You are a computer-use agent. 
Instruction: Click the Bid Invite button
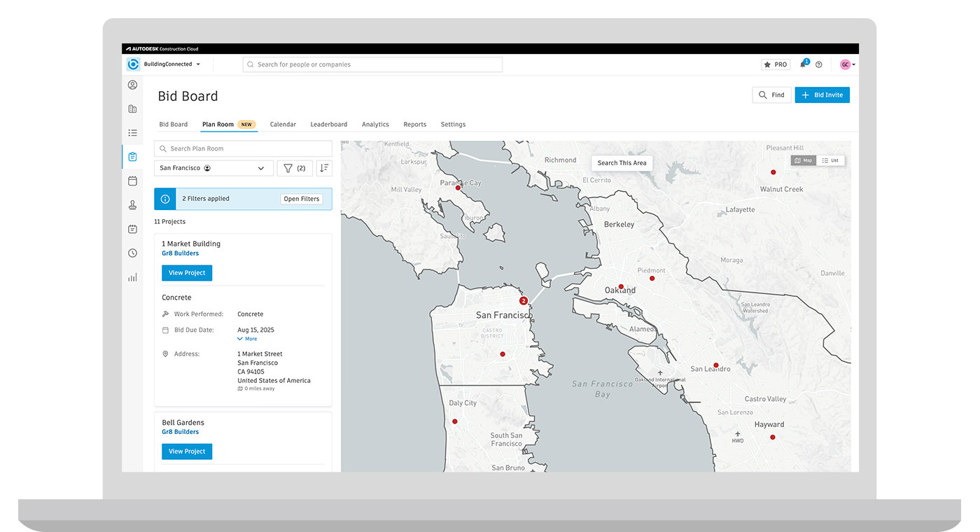(822, 95)
